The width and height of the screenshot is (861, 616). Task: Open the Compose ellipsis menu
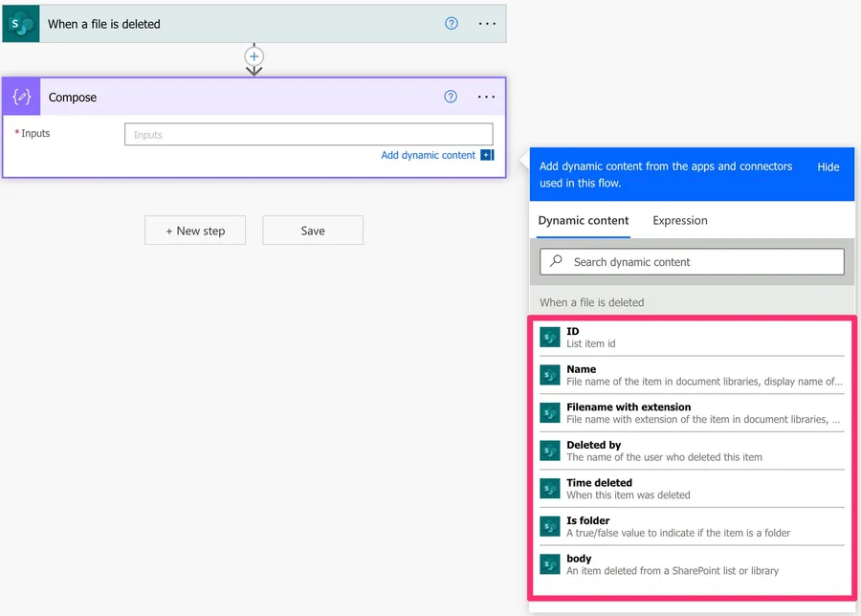(487, 97)
